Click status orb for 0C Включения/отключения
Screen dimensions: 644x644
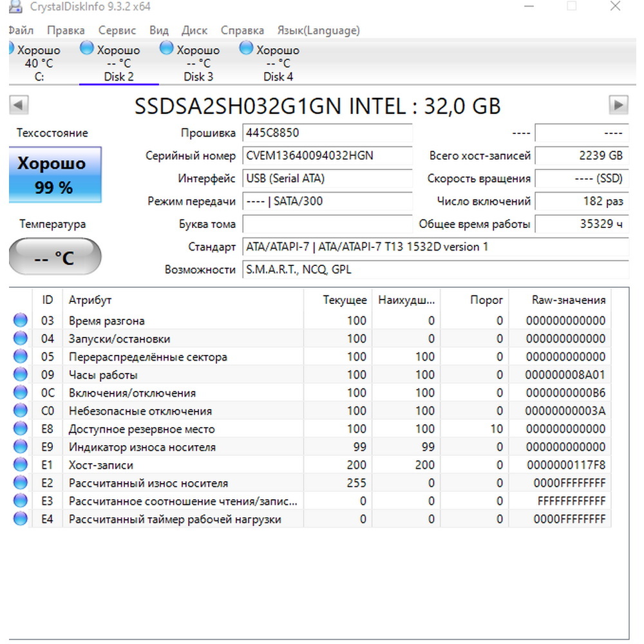21,392
